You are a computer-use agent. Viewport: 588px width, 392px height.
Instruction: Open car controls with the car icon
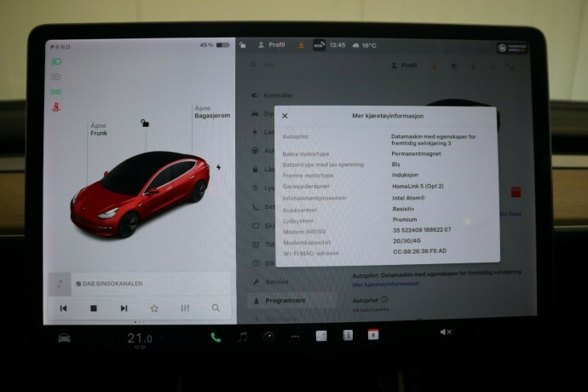[64, 337]
